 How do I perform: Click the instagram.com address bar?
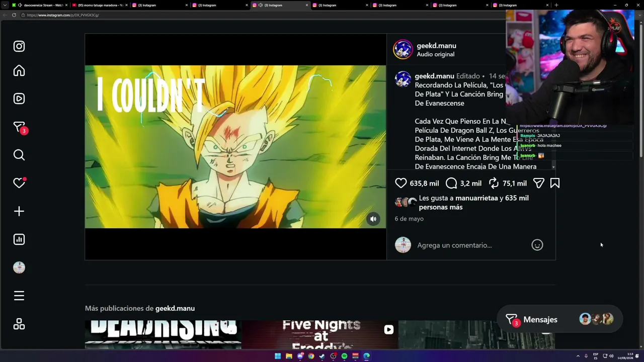262,15
